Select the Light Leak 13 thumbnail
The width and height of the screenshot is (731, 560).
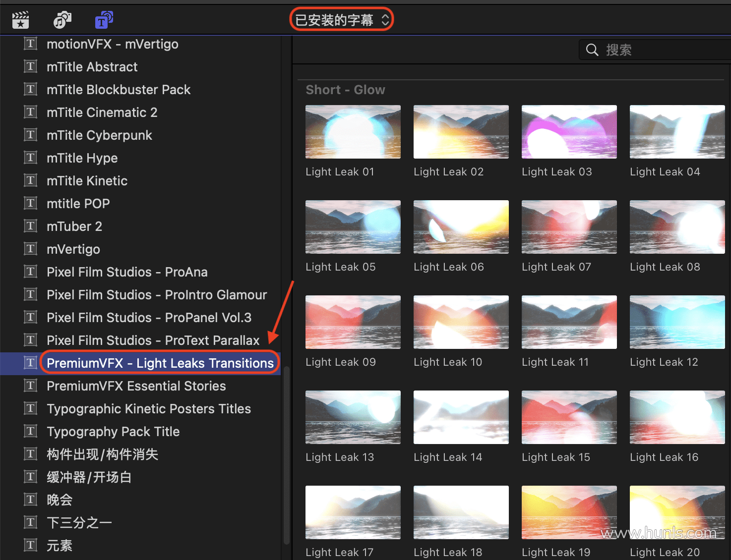[x=353, y=417]
